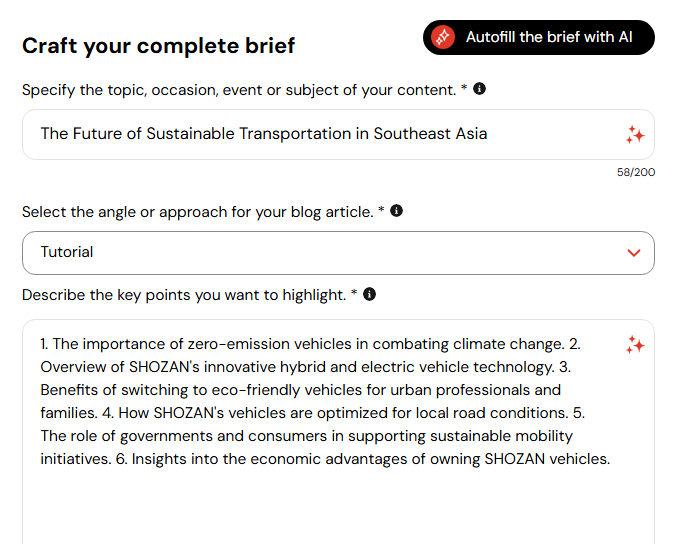Click the 58/200 character counter
The image size is (677, 544).
point(636,172)
